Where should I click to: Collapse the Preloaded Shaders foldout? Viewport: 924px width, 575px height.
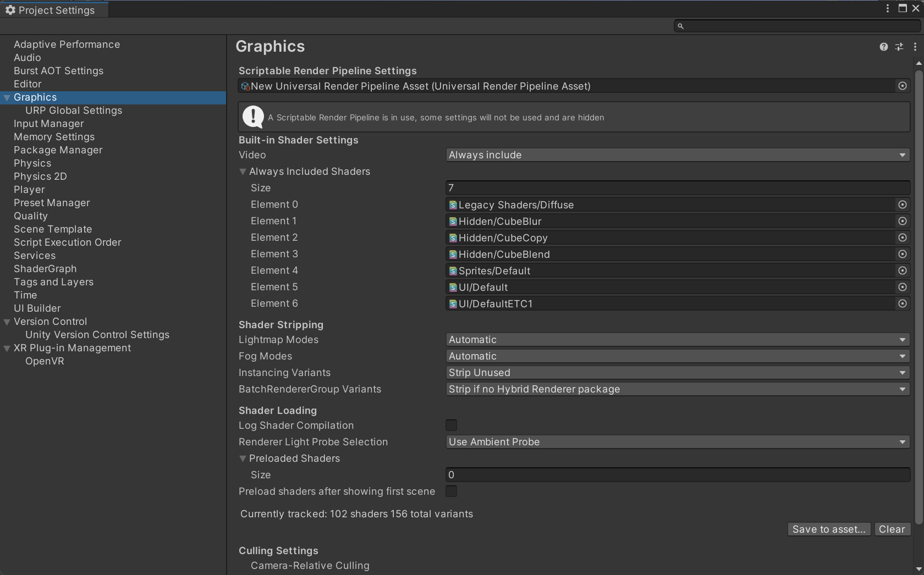point(243,458)
